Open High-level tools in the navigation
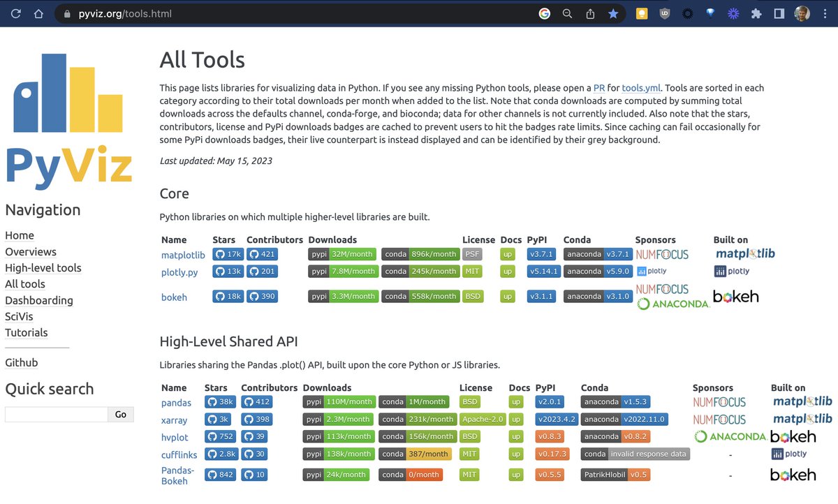The image size is (838, 504). tap(43, 268)
